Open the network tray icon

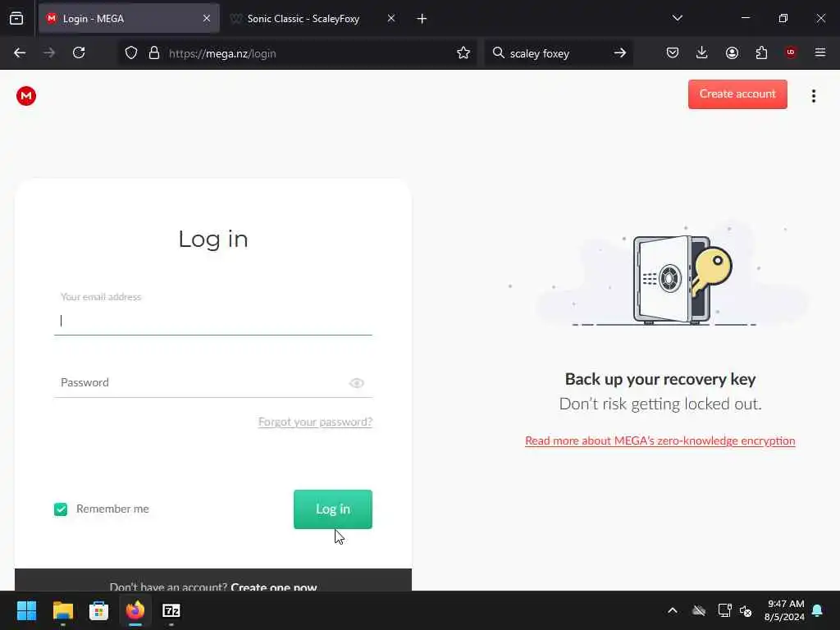click(724, 610)
